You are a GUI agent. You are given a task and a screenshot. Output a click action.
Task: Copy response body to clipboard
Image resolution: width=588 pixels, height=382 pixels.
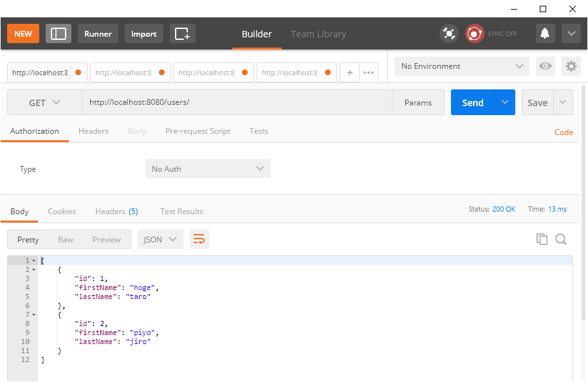pyautogui.click(x=542, y=239)
